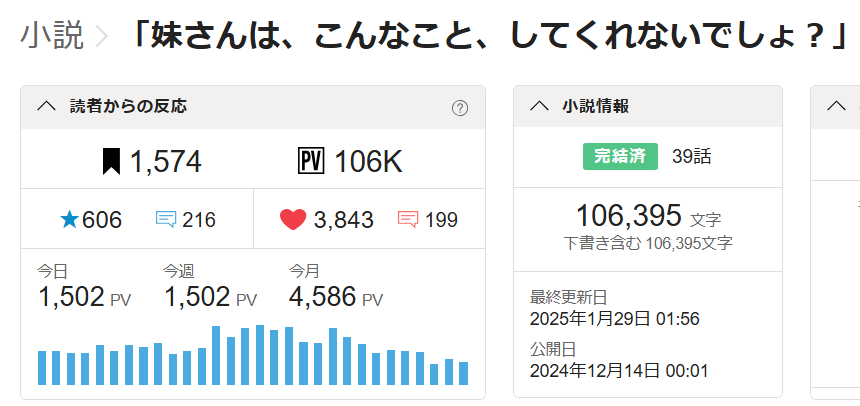Click 今日 1,502 PV statistic
860x406 pixels.
[x=84, y=288]
